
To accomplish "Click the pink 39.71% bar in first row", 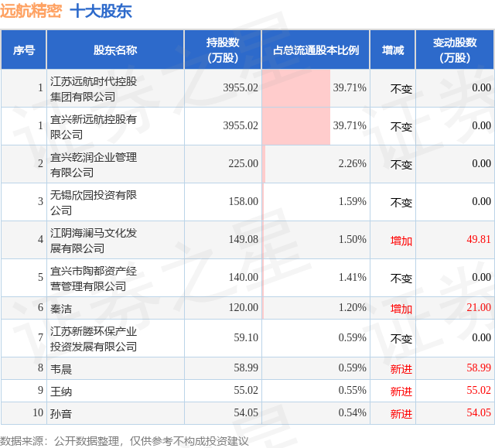I will (296, 88).
